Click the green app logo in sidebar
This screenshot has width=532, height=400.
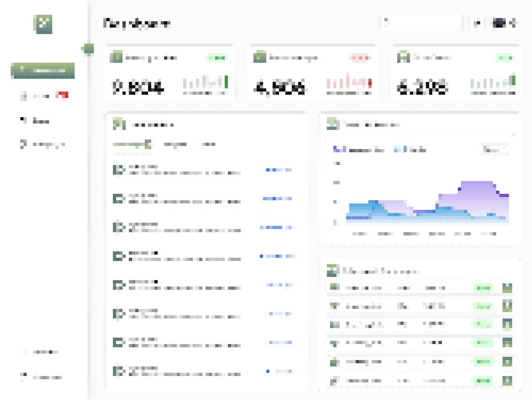coord(43,24)
